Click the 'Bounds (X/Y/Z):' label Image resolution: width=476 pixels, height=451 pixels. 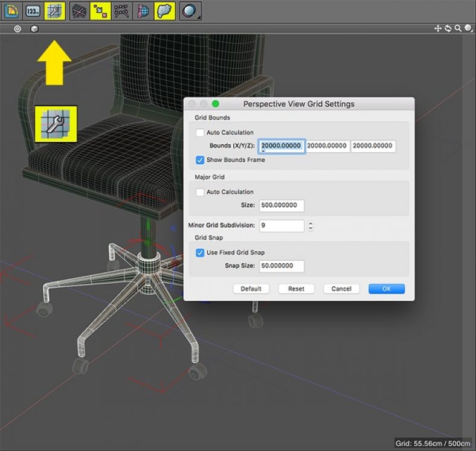(x=232, y=146)
